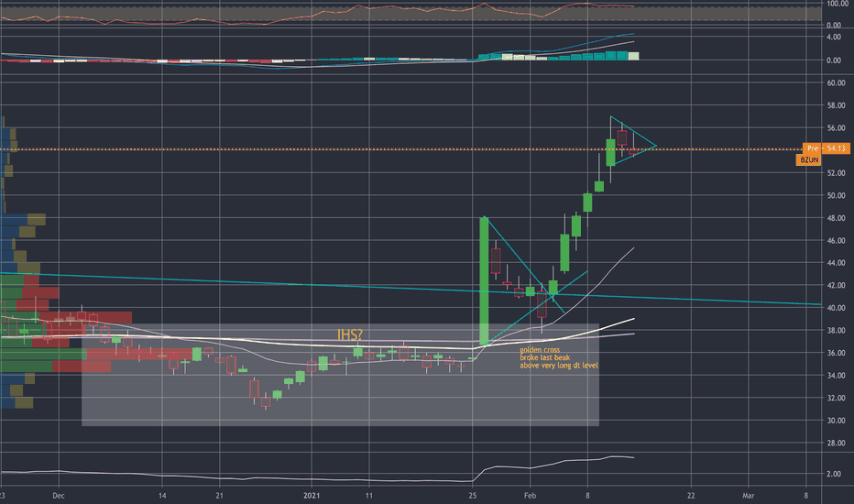Image resolution: width=854 pixels, height=504 pixels.
Task: Click the 4.00 MACD scale label
Action: [x=833, y=37]
